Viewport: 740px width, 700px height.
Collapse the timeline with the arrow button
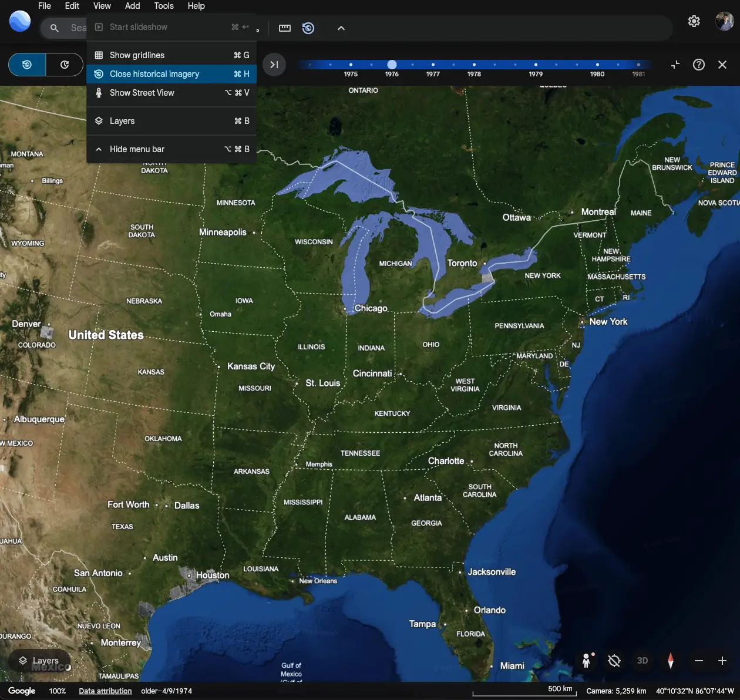[x=675, y=65]
